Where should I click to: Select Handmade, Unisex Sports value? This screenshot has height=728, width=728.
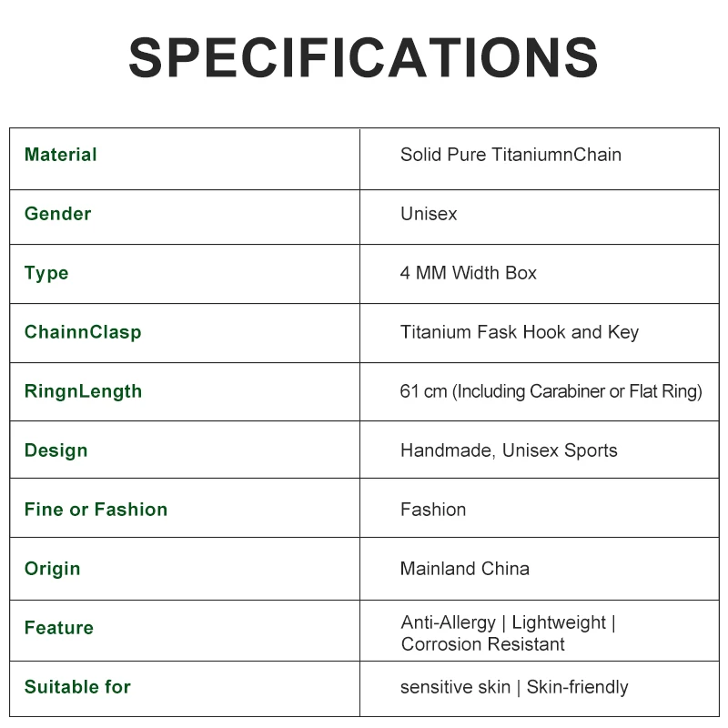[509, 450]
